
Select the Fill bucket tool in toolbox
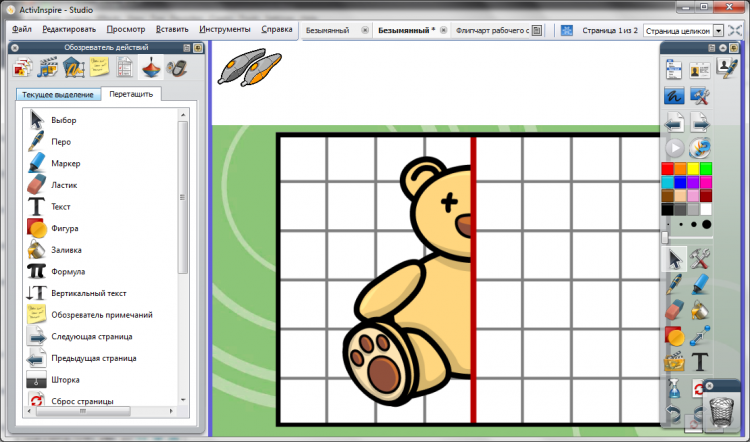(x=700, y=310)
